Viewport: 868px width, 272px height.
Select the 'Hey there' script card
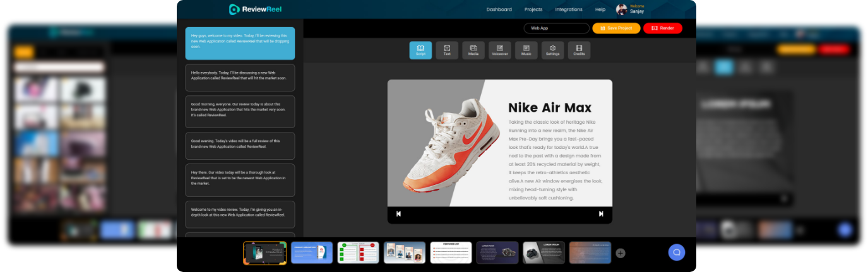pyautogui.click(x=240, y=180)
